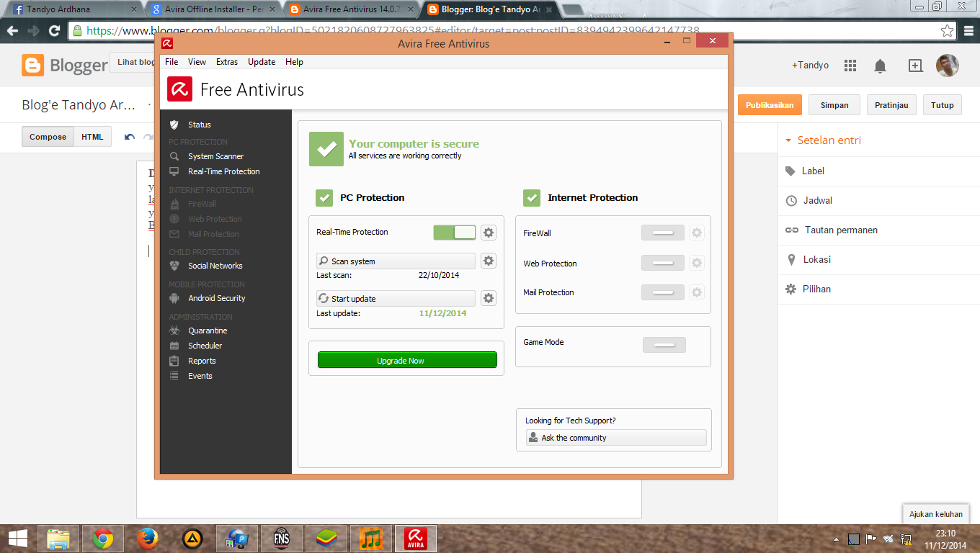Screen dimensions: 980x553
Task: Open Windows Start button
Action: [x=18, y=538]
